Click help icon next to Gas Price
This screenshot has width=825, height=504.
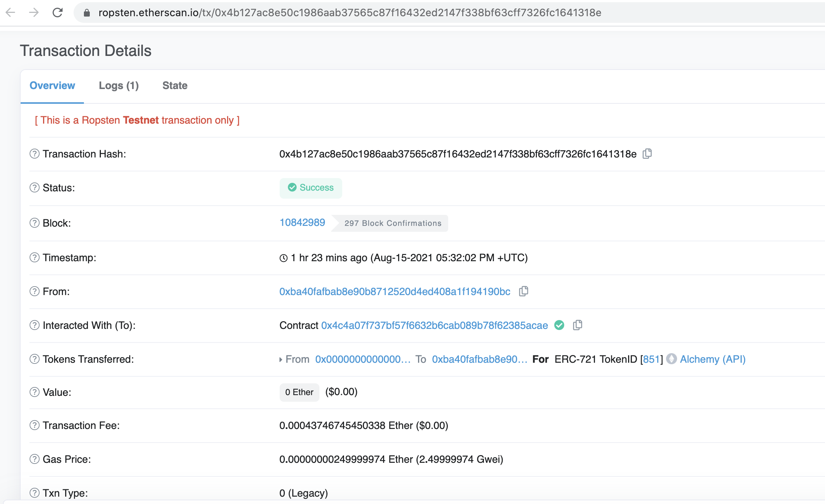pyautogui.click(x=35, y=459)
